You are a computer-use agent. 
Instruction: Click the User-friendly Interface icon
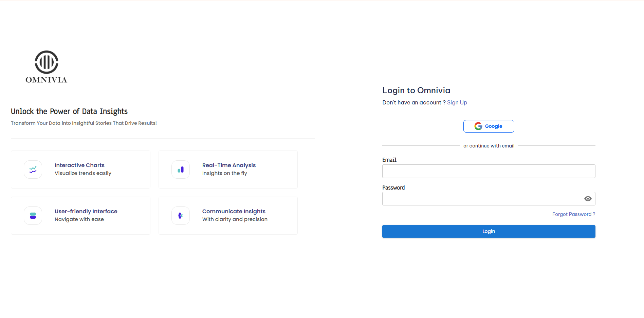[33, 216]
